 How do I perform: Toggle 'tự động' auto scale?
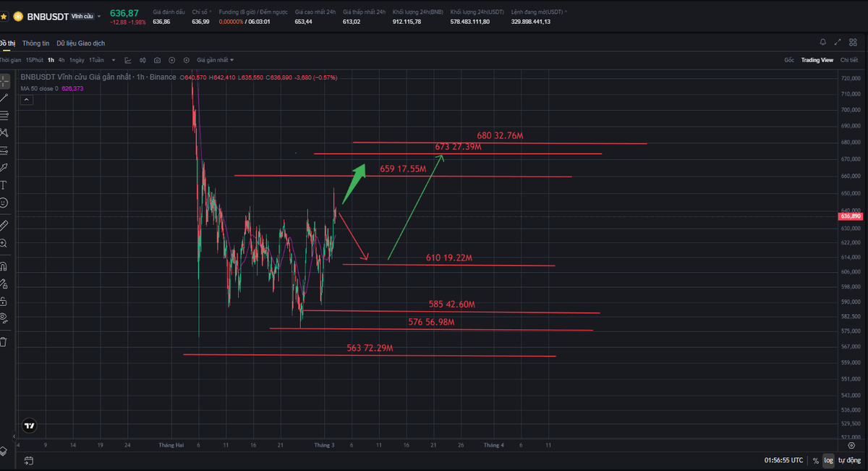coord(848,460)
